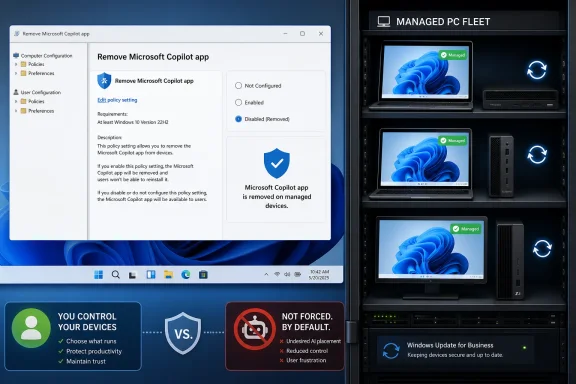
Task: Launch Microsoft Edge from the taskbar
Action: click(186, 275)
